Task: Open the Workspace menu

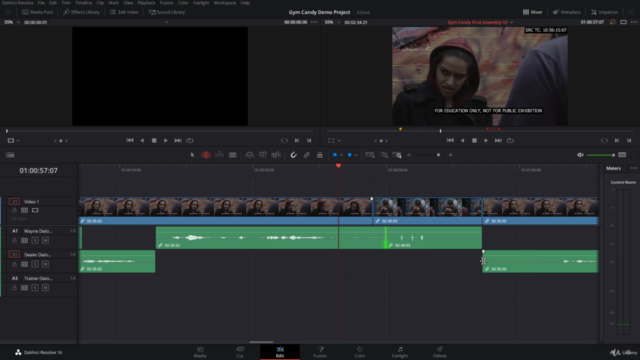Action: (225, 3)
